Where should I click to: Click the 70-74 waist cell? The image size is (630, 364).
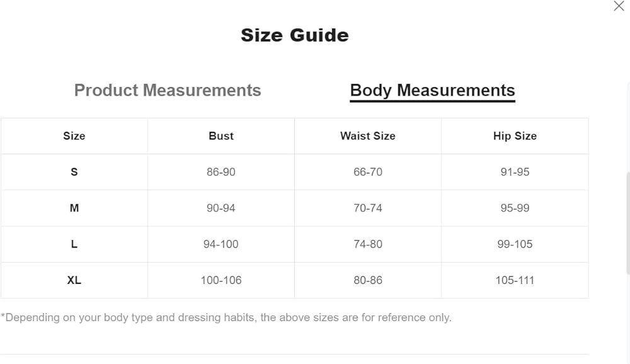(368, 208)
